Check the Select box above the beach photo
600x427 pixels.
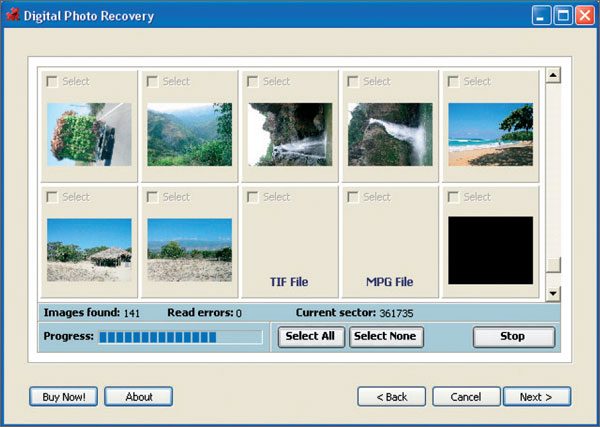[453, 81]
